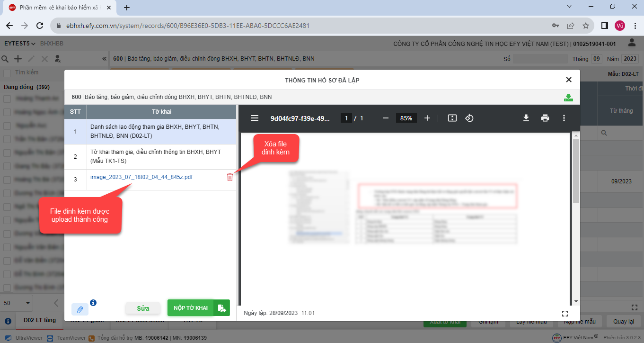644x343 pixels.
Task: Download the PDF using the viewer download icon
Action: point(526,118)
